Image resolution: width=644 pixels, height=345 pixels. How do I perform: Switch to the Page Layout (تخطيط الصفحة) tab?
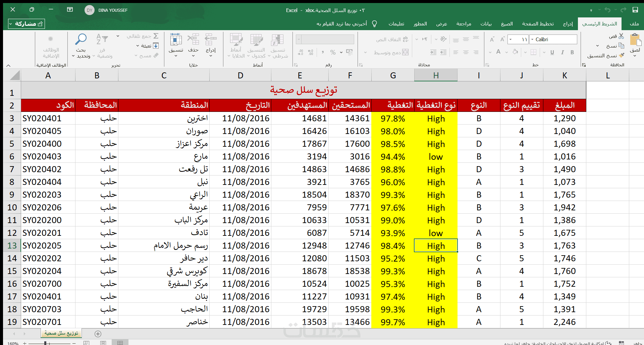pyautogui.click(x=538, y=24)
